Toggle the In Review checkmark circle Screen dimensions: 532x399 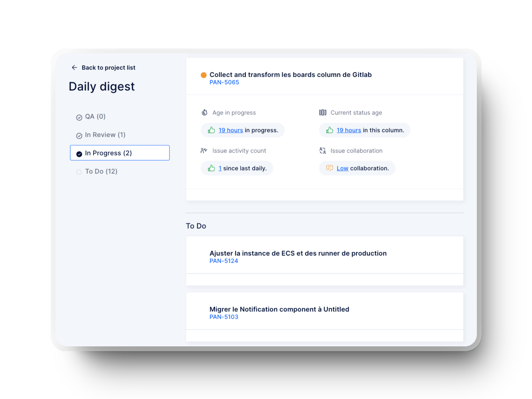tap(79, 135)
